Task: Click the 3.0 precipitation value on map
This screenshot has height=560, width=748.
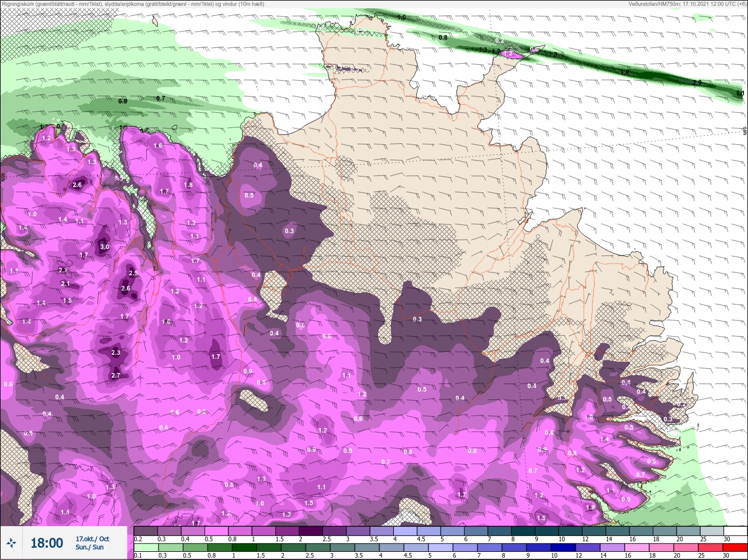Action: (105, 247)
